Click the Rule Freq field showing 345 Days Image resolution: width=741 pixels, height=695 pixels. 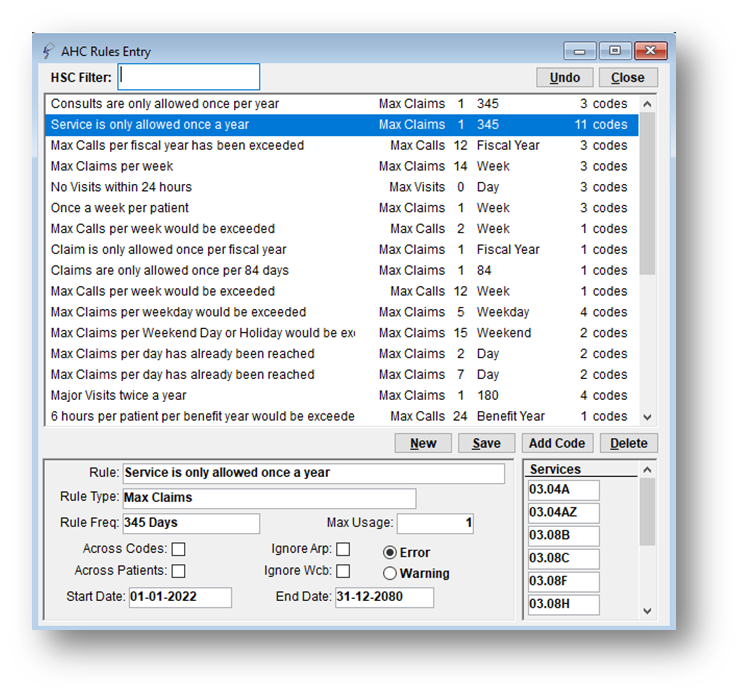click(191, 523)
